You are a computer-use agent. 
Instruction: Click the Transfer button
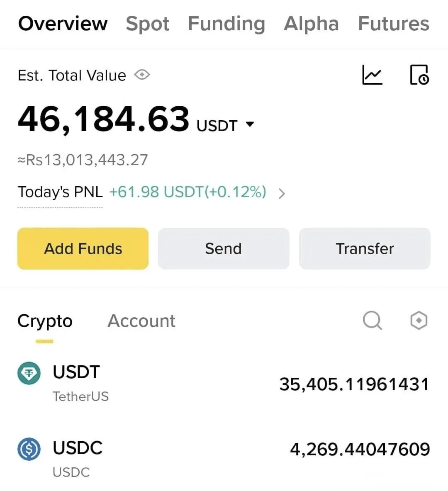coord(365,249)
